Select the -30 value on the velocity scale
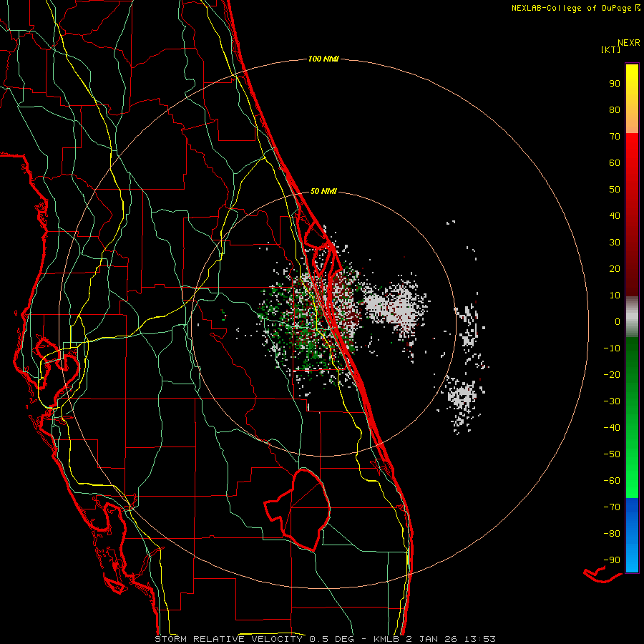 [x=612, y=401]
